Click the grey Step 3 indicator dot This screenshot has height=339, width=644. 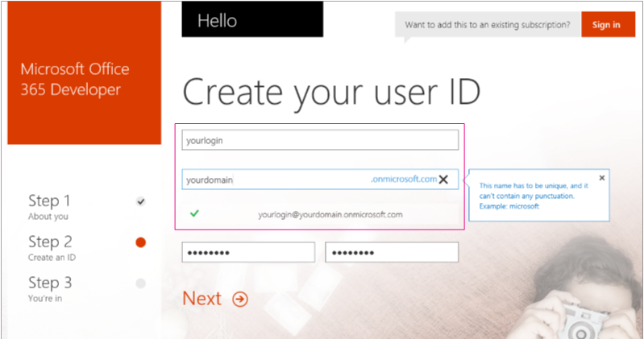(x=140, y=283)
